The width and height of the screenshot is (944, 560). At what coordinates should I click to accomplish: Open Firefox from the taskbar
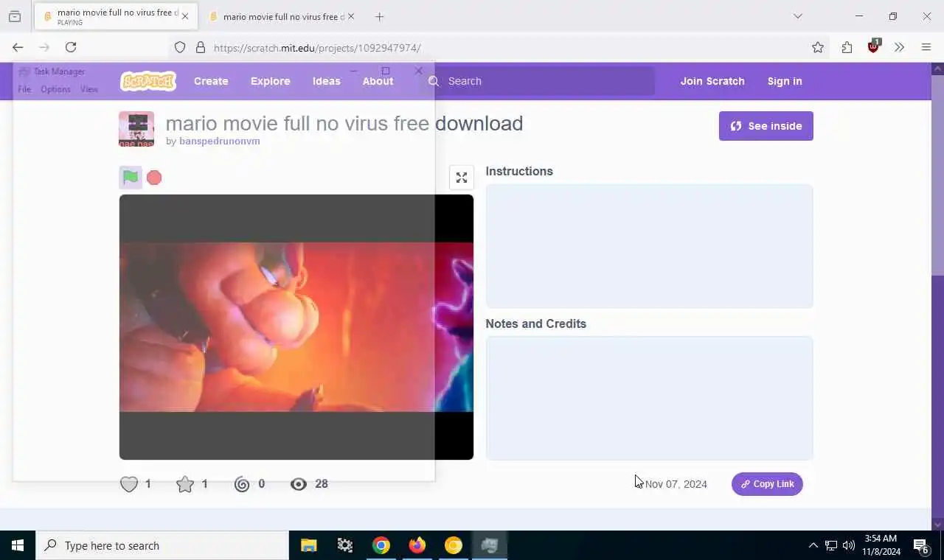coord(417,546)
